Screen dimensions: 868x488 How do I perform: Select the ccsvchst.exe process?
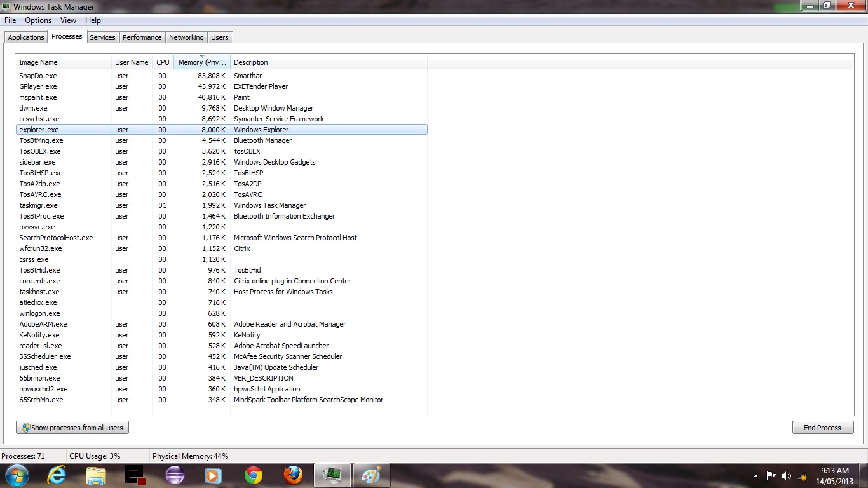222,119
